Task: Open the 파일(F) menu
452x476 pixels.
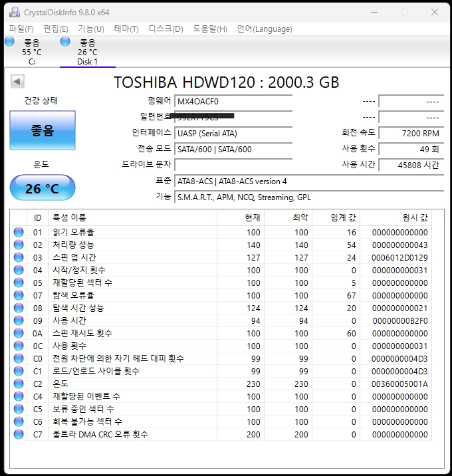Action: 21,29
